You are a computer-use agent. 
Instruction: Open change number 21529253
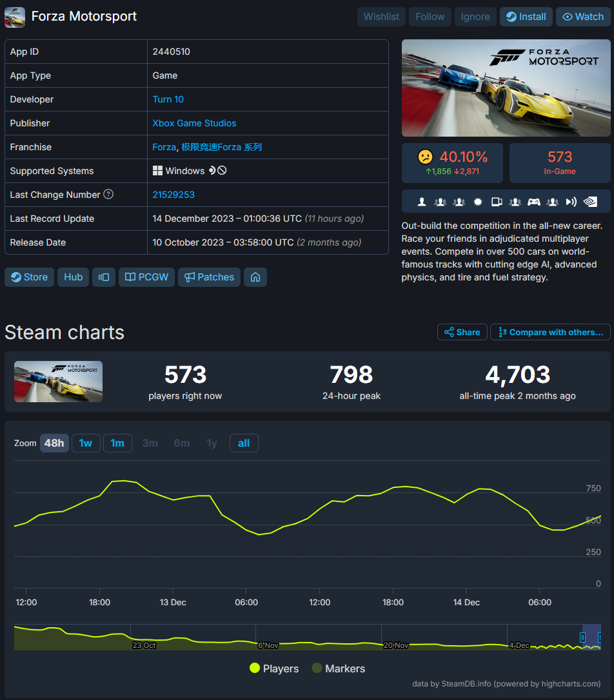[173, 195]
